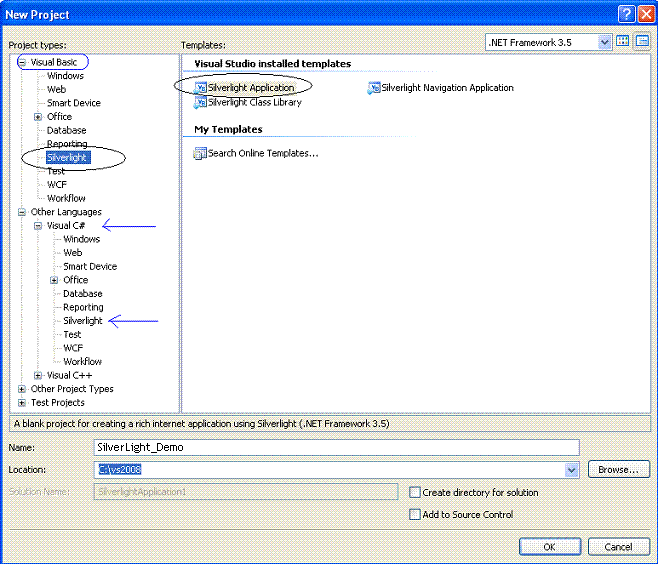Select WCF under Visual C#
The width and height of the screenshot is (658, 564).
(73, 348)
